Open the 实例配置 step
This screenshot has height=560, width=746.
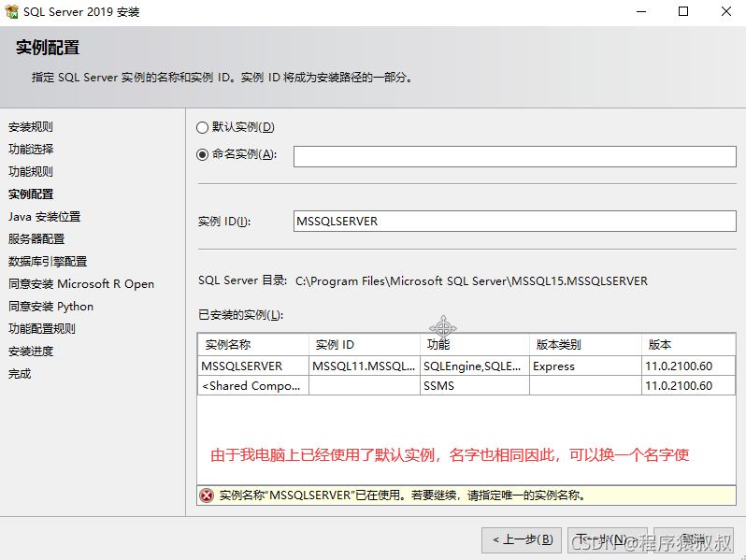[x=31, y=194]
